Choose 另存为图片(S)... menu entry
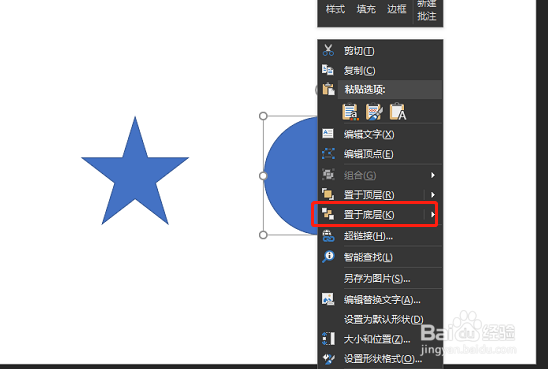 pyautogui.click(x=380, y=278)
